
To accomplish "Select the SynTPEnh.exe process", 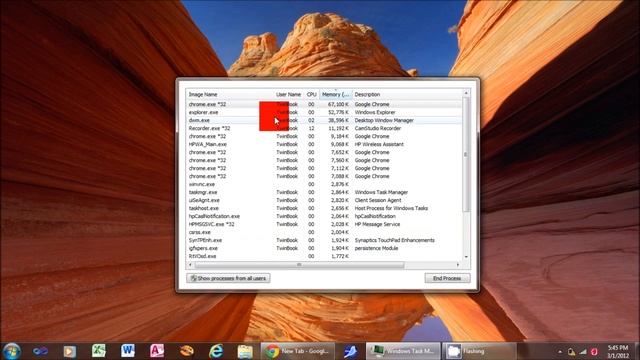I will pos(324,240).
